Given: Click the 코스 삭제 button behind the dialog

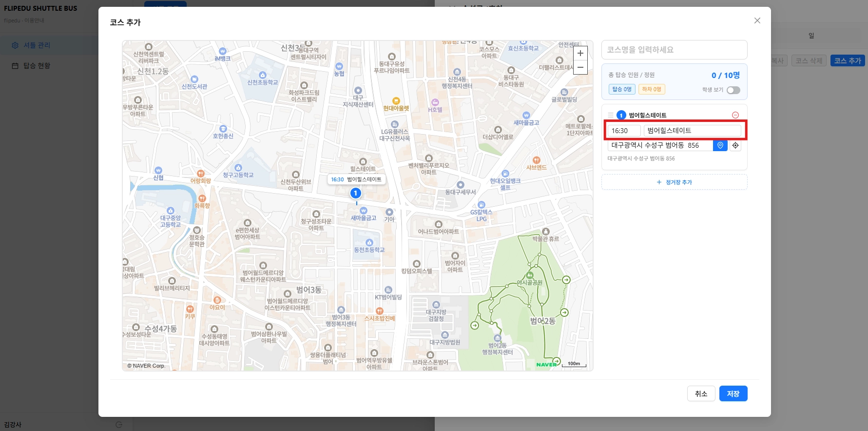Looking at the screenshot, I should pos(809,61).
